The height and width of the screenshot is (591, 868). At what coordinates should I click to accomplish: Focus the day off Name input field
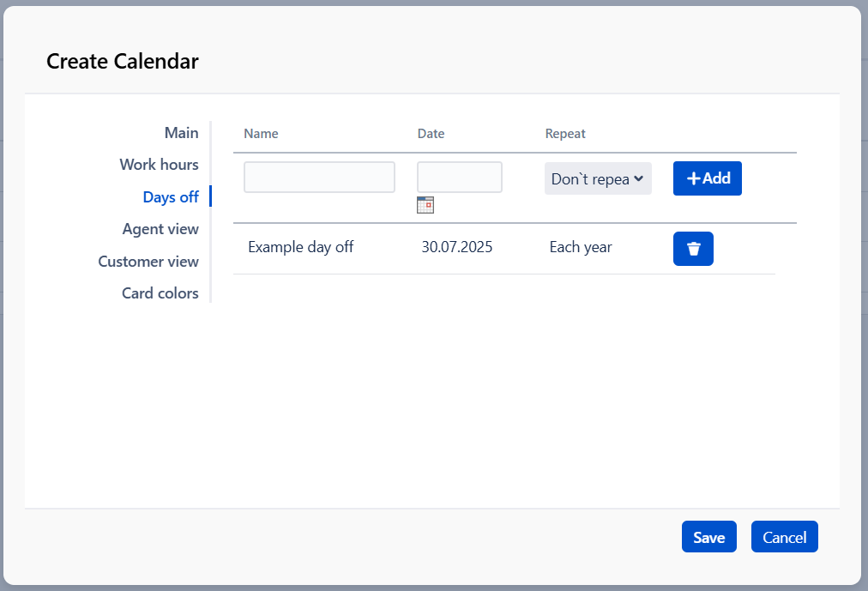(319, 178)
